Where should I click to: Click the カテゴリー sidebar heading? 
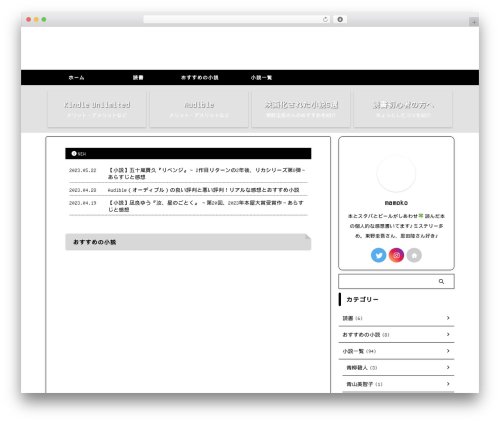[362, 300]
